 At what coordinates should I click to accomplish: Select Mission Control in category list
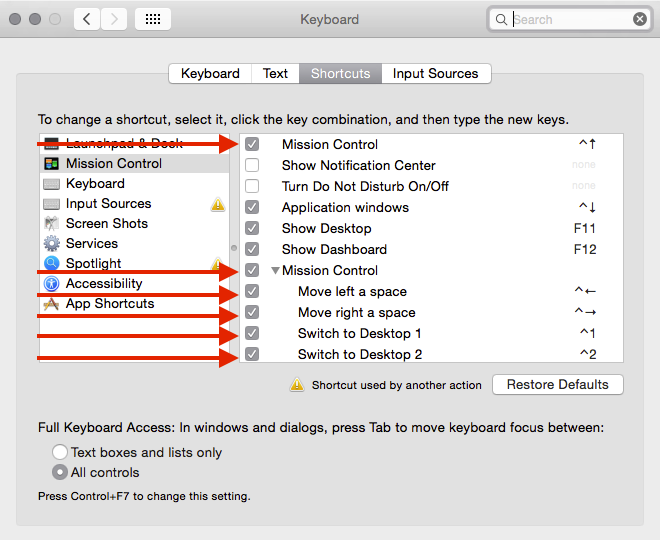(135, 163)
